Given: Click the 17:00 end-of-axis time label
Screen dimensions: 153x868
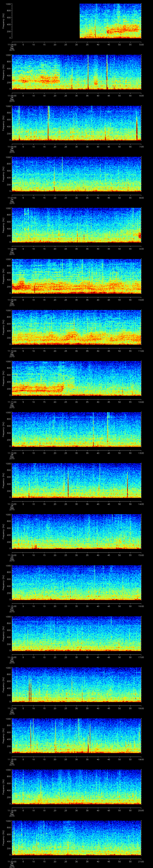Looking at the screenshot, I should [x=141, y=657].
